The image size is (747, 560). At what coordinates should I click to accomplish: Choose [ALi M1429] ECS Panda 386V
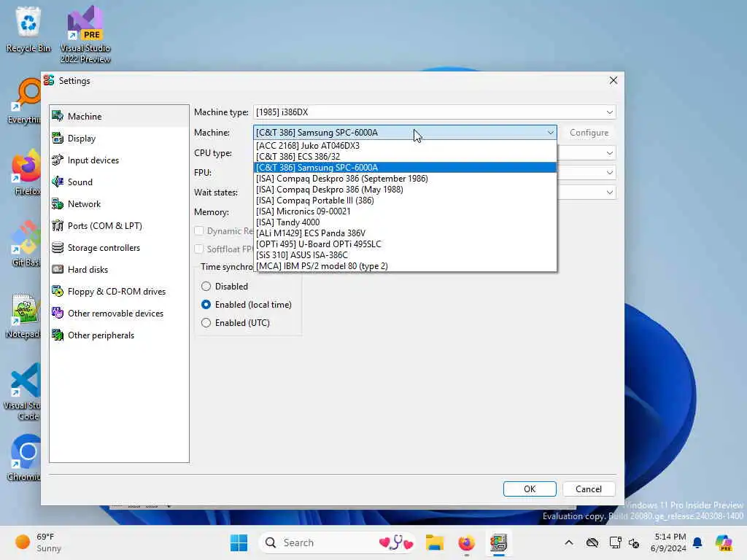pyautogui.click(x=405, y=233)
